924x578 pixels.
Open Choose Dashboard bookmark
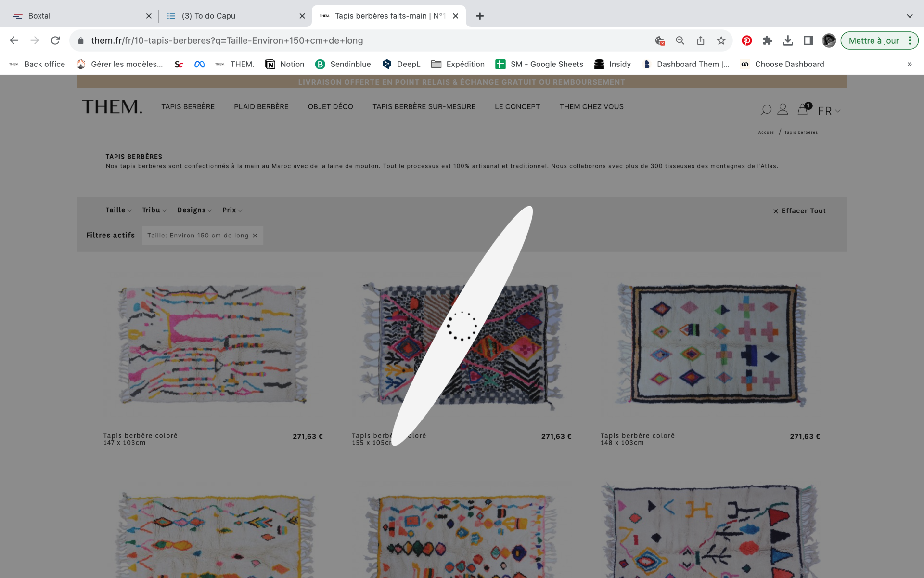[782, 64]
